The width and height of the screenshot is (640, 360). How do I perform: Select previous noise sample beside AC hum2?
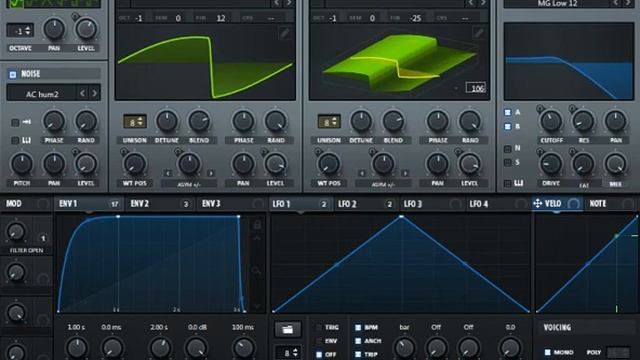(x=83, y=93)
